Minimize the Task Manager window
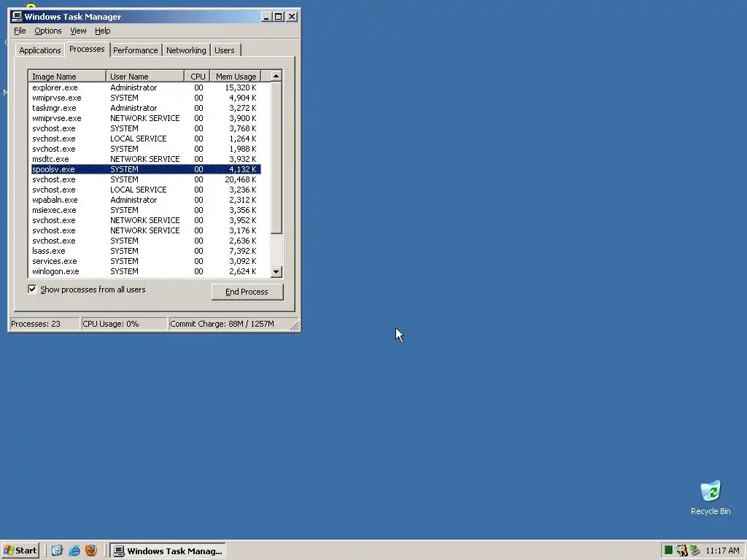The height and width of the screenshot is (560, 747). tap(267, 17)
